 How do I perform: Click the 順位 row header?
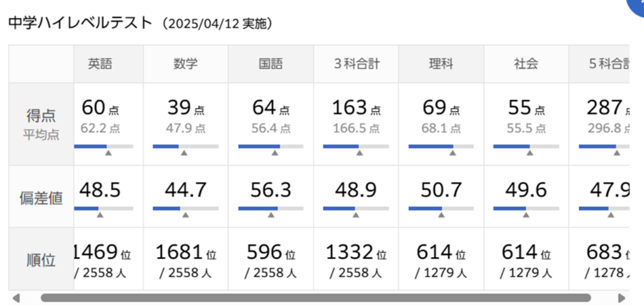(x=41, y=260)
